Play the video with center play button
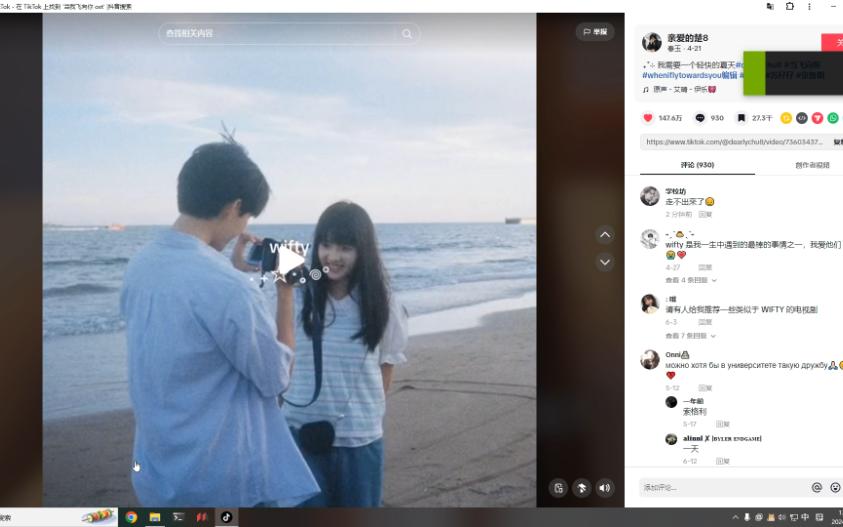 291,262
